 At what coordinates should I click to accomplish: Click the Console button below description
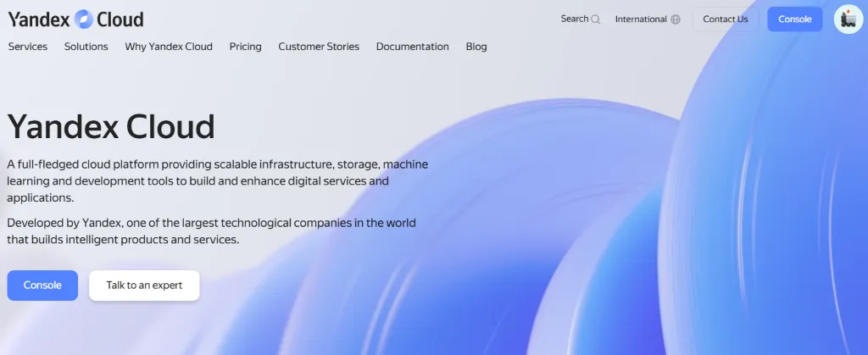click(42, 286)
